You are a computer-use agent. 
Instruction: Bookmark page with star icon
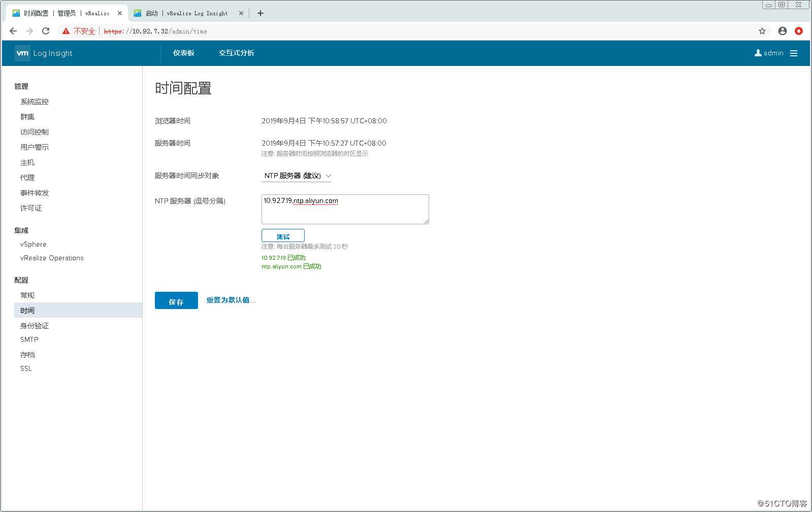click(x=762, y=31)
